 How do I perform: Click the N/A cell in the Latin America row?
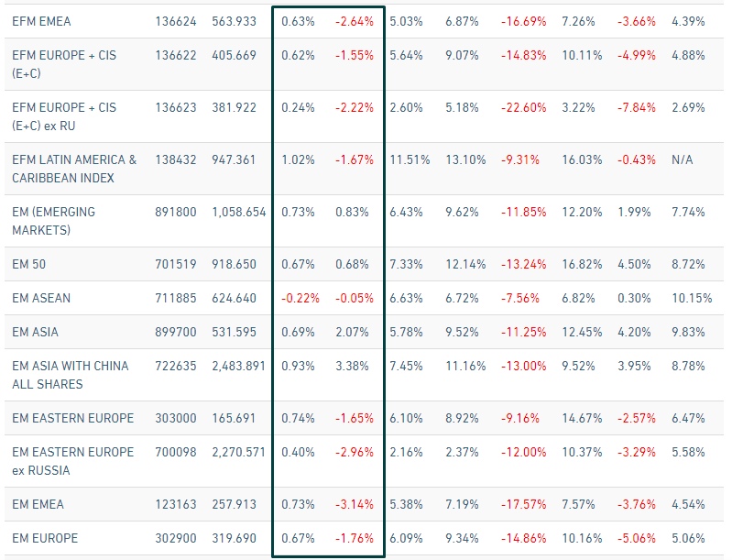[683, 159]
